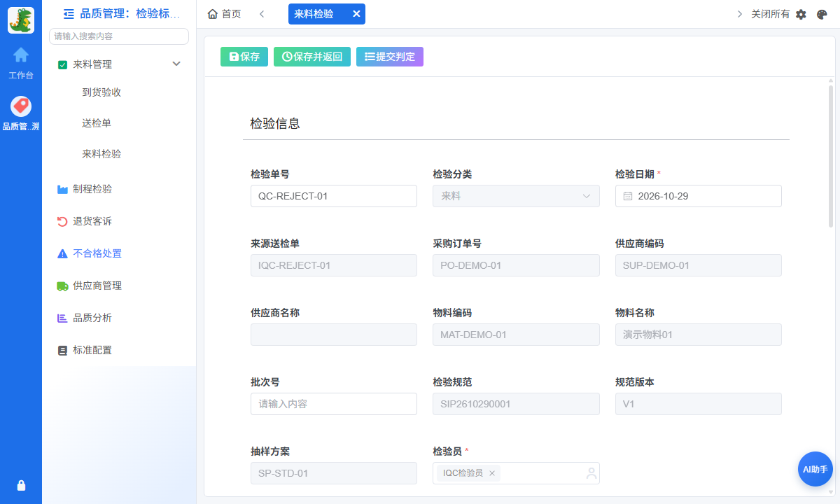The height and width of the screenshot is (504, 840).
Task: Open the 检验分类 dropdown
Action: click(x=516, y=196)
